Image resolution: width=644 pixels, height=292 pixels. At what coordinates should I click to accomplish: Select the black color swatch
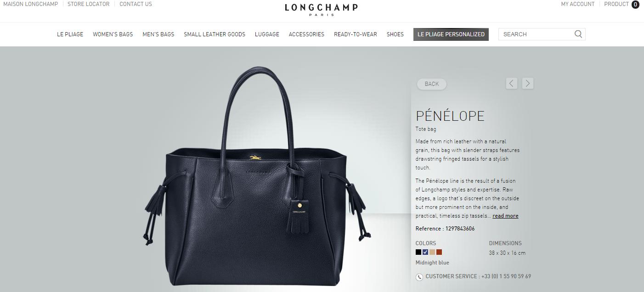418,252
